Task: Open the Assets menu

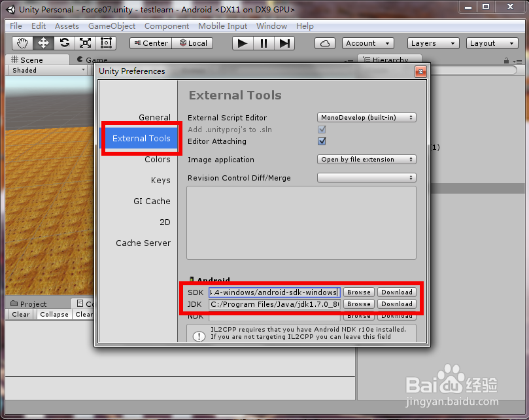Action: [67, 26]
